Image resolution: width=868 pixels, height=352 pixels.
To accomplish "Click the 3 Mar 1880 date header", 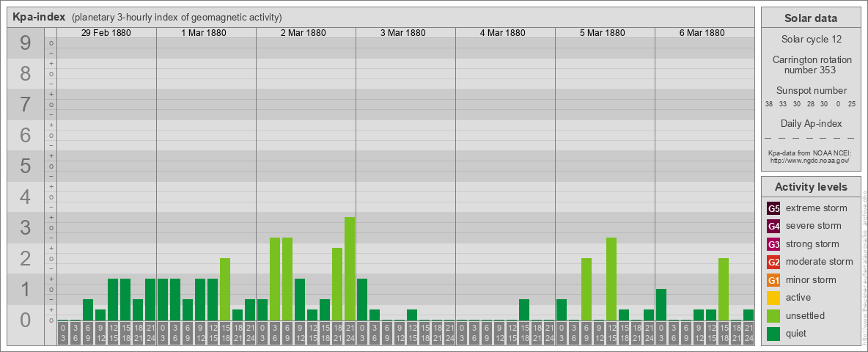I will coord(403,33).
